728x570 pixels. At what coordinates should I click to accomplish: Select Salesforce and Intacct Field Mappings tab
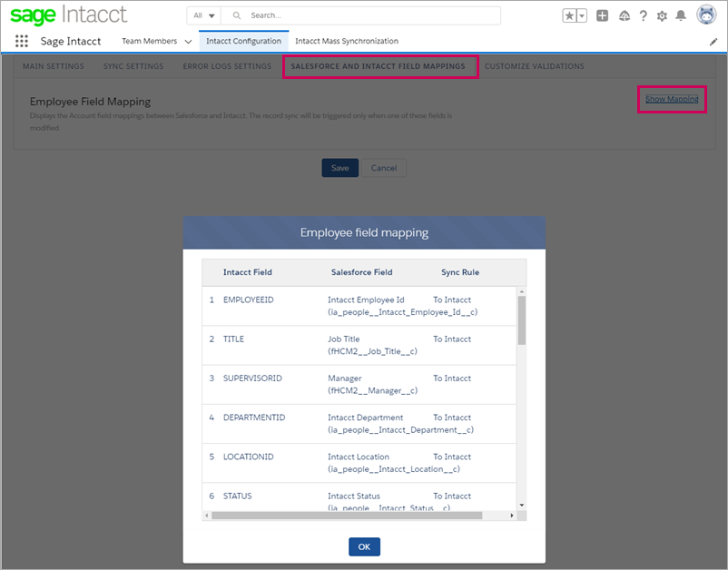click(378, 66)
